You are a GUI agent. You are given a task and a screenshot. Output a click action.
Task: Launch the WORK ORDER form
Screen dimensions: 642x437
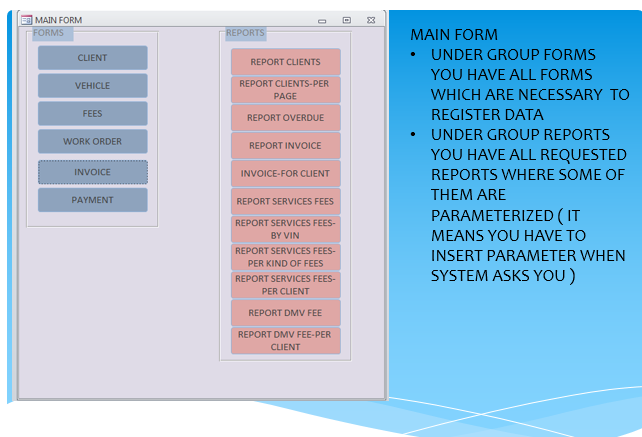tap(92, 142)
